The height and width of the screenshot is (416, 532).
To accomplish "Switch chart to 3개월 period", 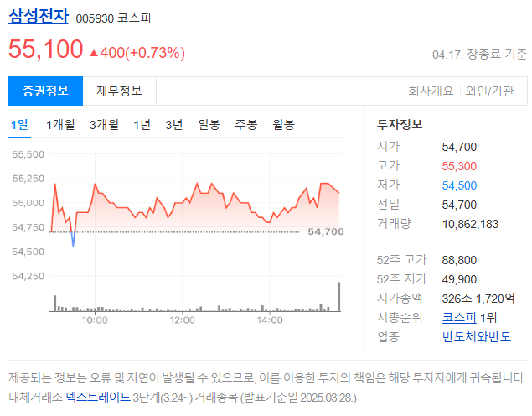I will (x=104, y=125).
